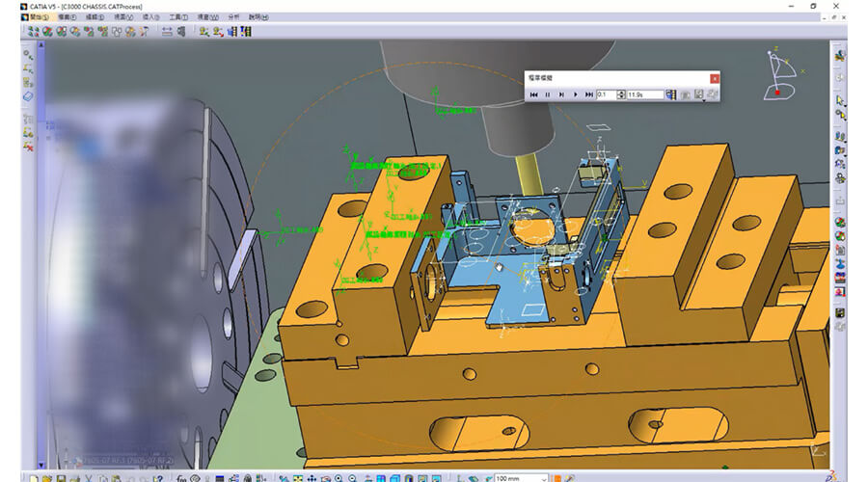Screen dimensions: 868x482
Task: Pause the machining simulation replay
Action: pos(548,94)
